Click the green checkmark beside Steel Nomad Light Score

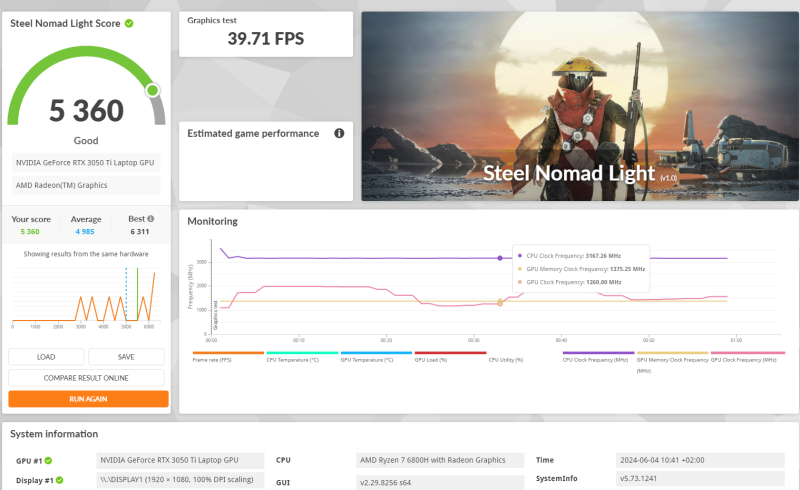(129, 23)
